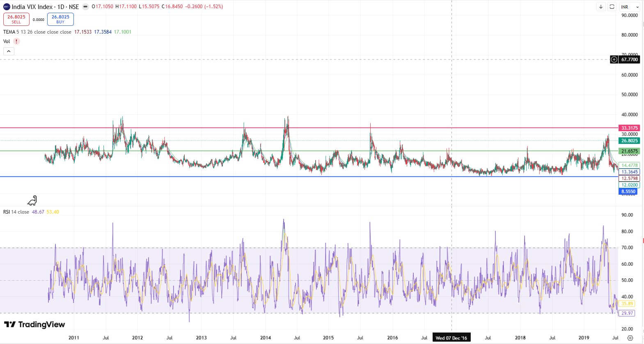Screen dimensions: 644x344
Task: Collapse the indicator legend with the chevron
Action: click(9, 51)
